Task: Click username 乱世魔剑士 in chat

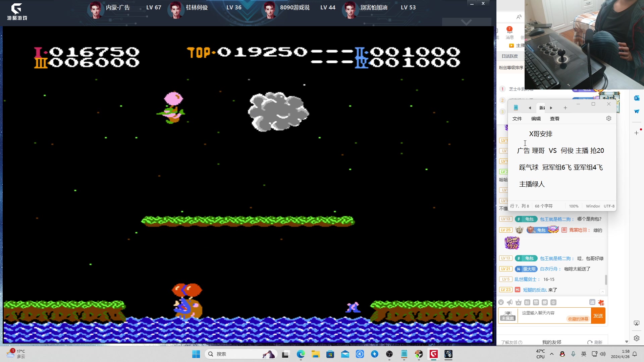Action: (526, 279)
